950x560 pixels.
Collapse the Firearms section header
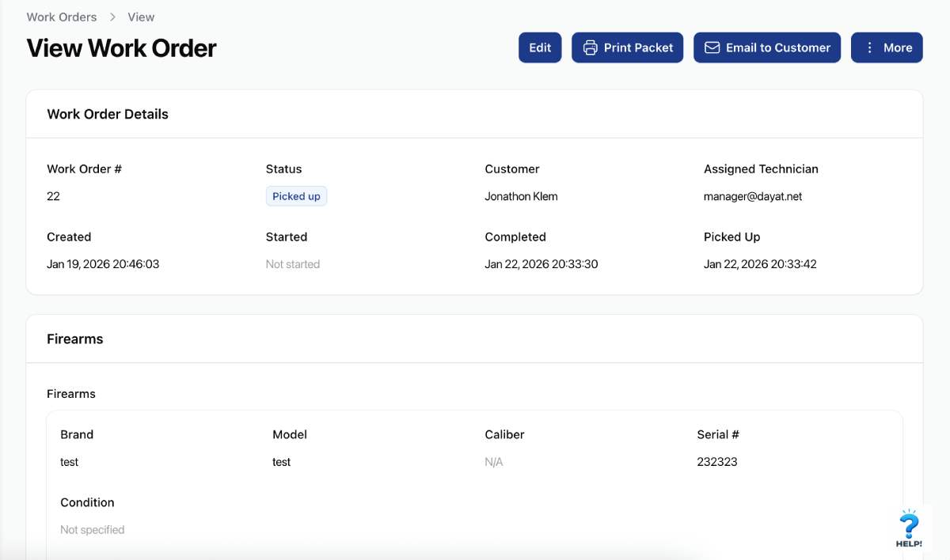74,339
